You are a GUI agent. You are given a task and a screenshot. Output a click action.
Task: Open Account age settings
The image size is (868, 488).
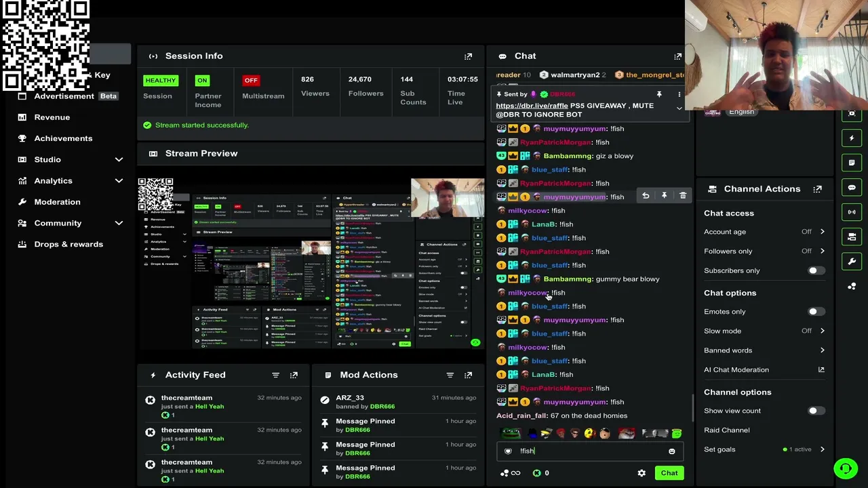click(x=764, y=232)
